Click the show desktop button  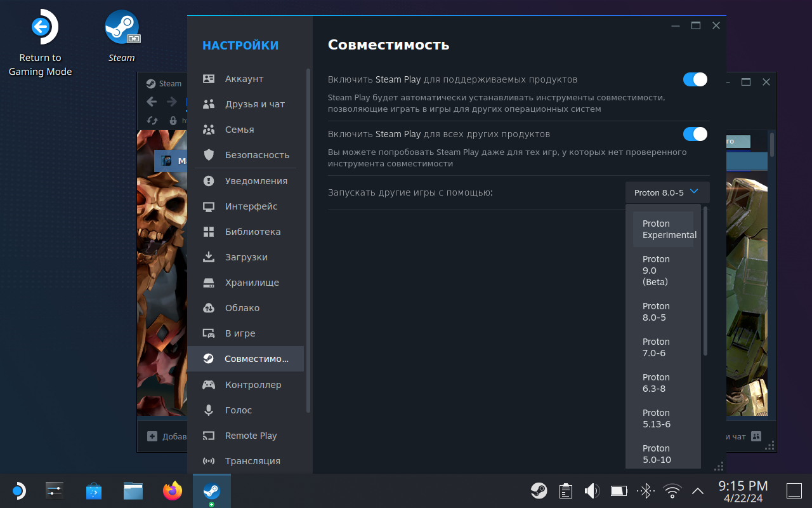pos(794,490)
